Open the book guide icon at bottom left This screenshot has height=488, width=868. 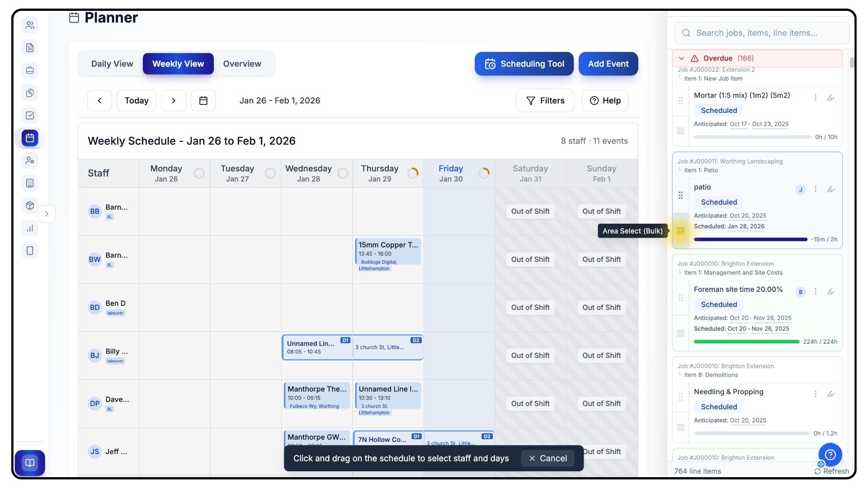tap(30, 463)
